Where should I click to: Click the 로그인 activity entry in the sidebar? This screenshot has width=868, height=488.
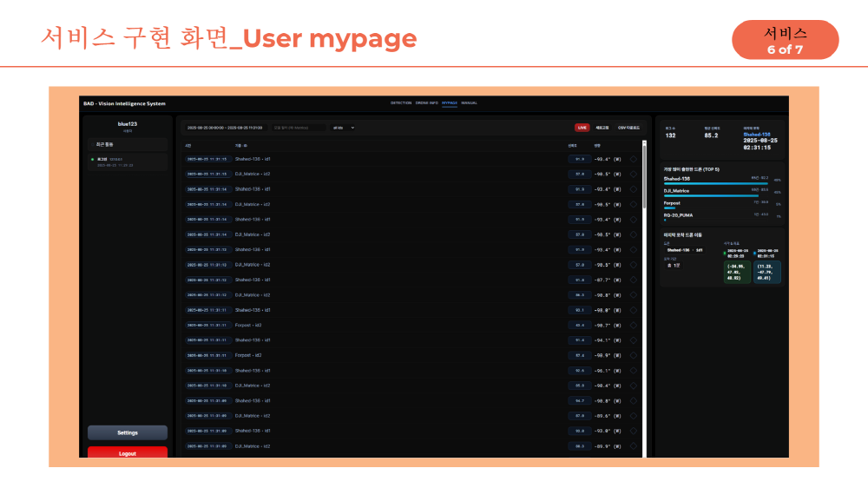128,162
